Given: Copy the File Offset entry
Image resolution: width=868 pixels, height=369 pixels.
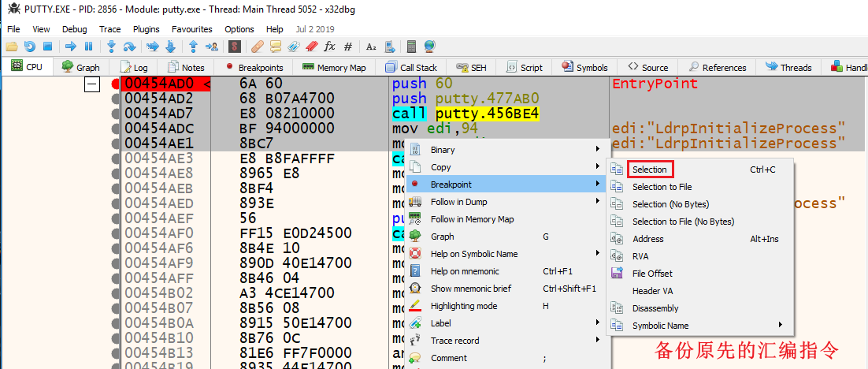Looking at the screenshot, I should (x=699, y=274).
